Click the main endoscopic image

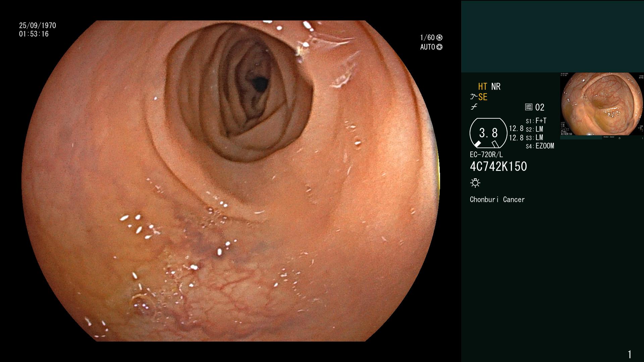pyautogui.click(x=230, y=181)
